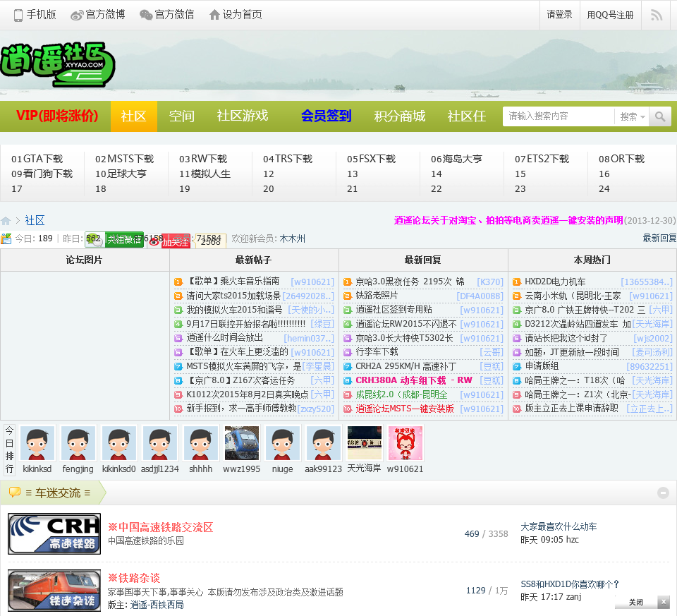Open 申请版组 hot post
The width and height of the screenshot is (677, 616).
(x=542, y=366)
